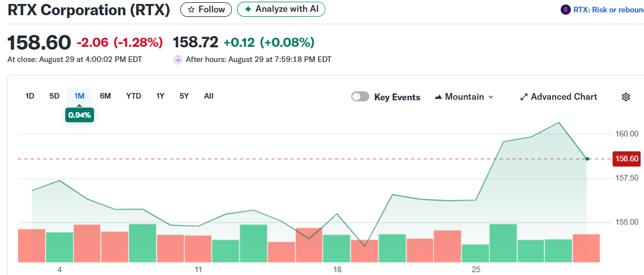Open the Advanced Chart view

click(x=558, y=97)
